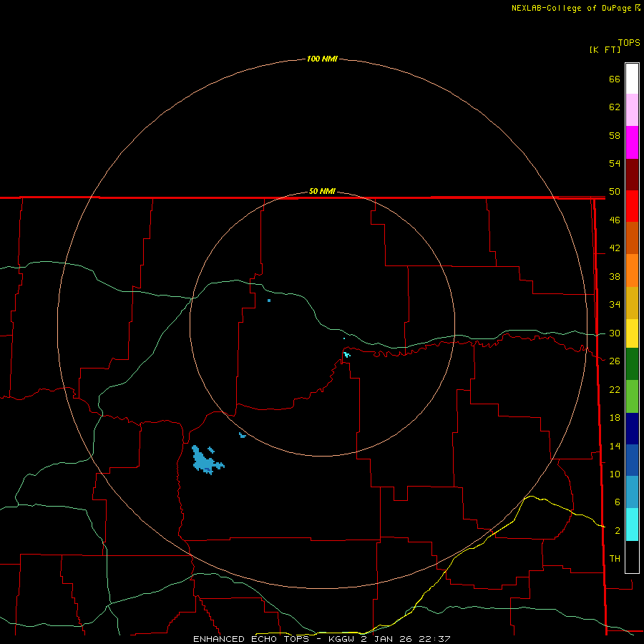Viewport: 644px width, 644px height.
Task: Click the cyan 2 kft legend swatch
Action: click(632, 525)
